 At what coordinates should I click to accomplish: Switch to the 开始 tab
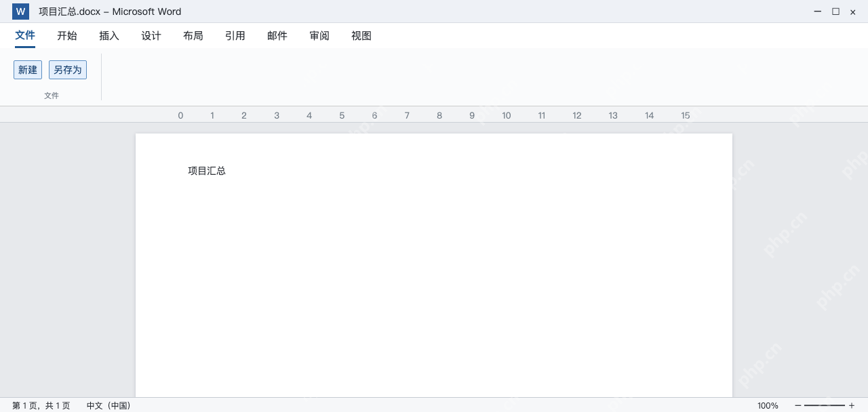pos(67,36)
